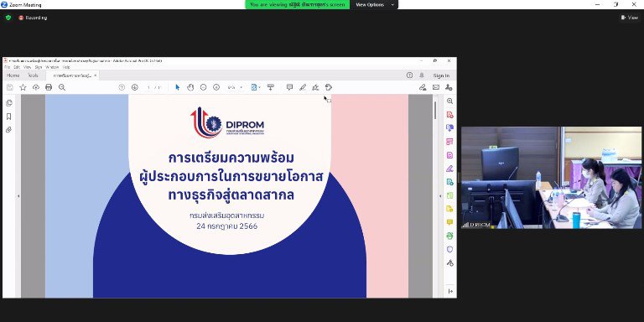The image size is (644, 322).
Task: Open Comment yellow bubble in right pane
Action: tap(449, 222)
